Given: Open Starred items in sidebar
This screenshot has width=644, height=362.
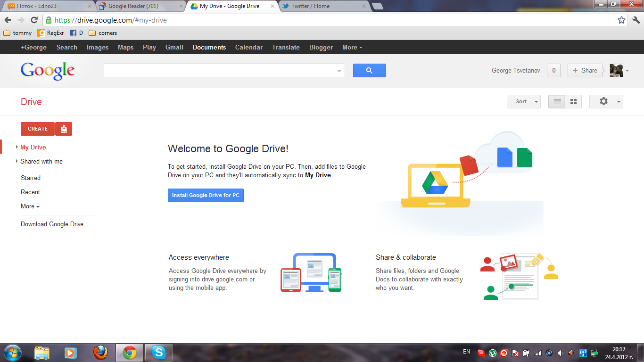Looking at the screenshot, I should tap(31, 178).
